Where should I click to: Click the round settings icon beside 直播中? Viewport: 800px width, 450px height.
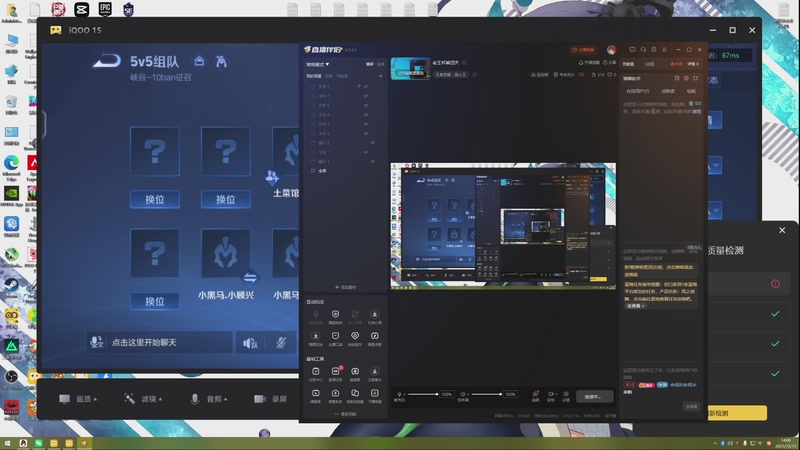(566, 394)
